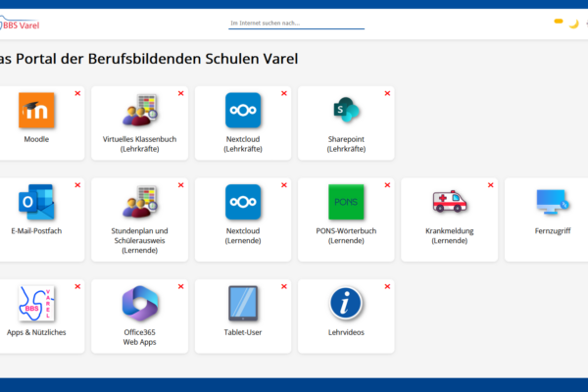Click Virtuelles Klassenbuch (Lehrkräfte) label

pos(139,144)
